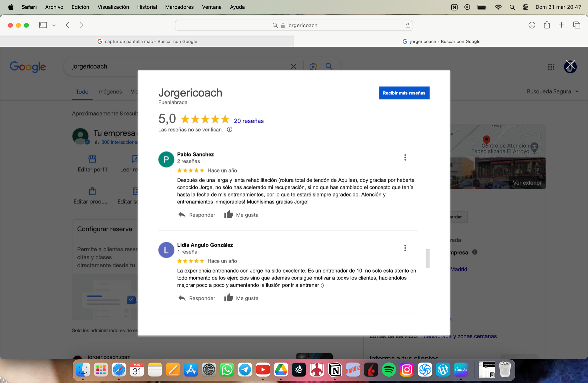Click the reviews dialog scrollbar thumb
The image size is (588, 383).
[428, 258]
